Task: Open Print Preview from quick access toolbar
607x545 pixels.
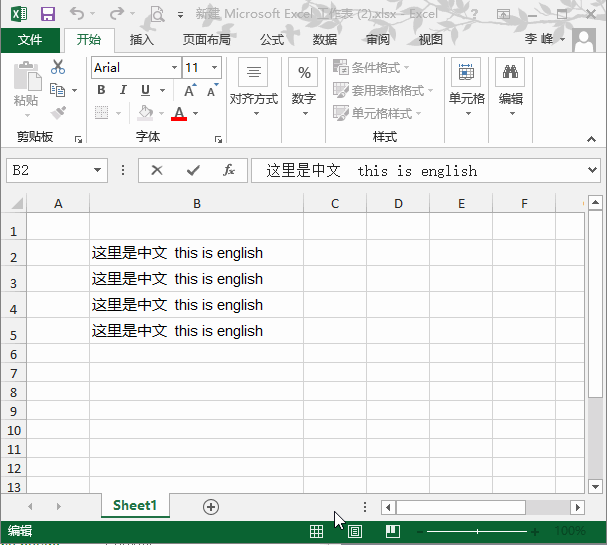Action: (x=157, y=14)
